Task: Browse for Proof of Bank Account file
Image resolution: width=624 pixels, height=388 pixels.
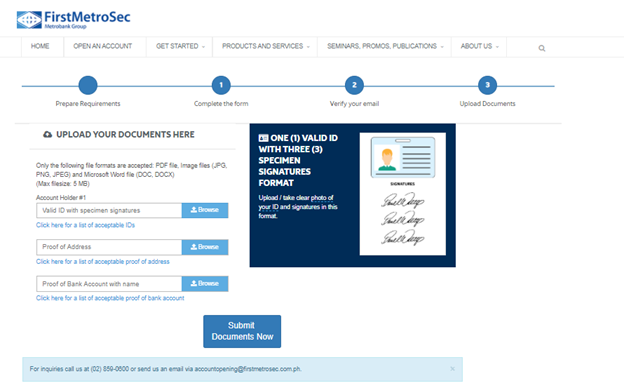Action: [205, 284]
